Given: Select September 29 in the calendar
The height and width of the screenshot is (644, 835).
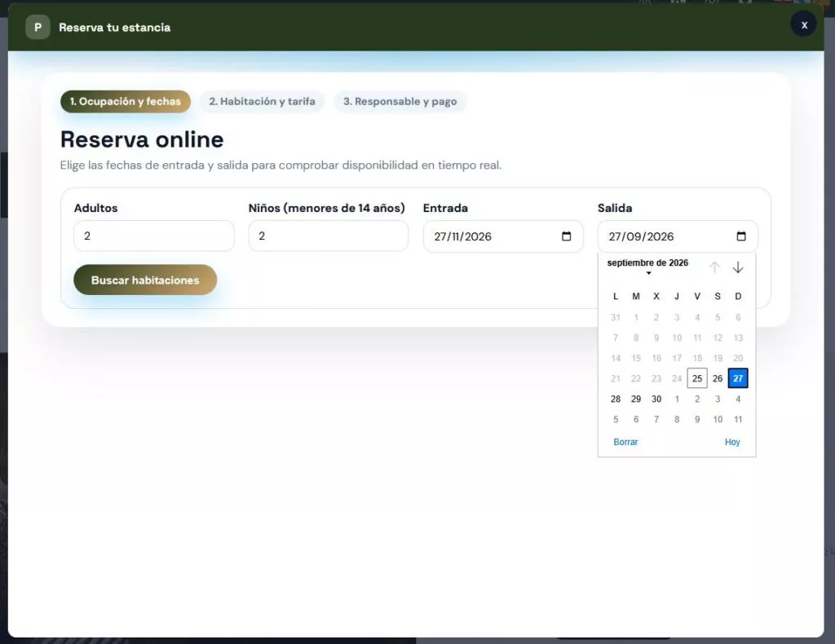Looking at the screenshot, I should click(636, 399).
